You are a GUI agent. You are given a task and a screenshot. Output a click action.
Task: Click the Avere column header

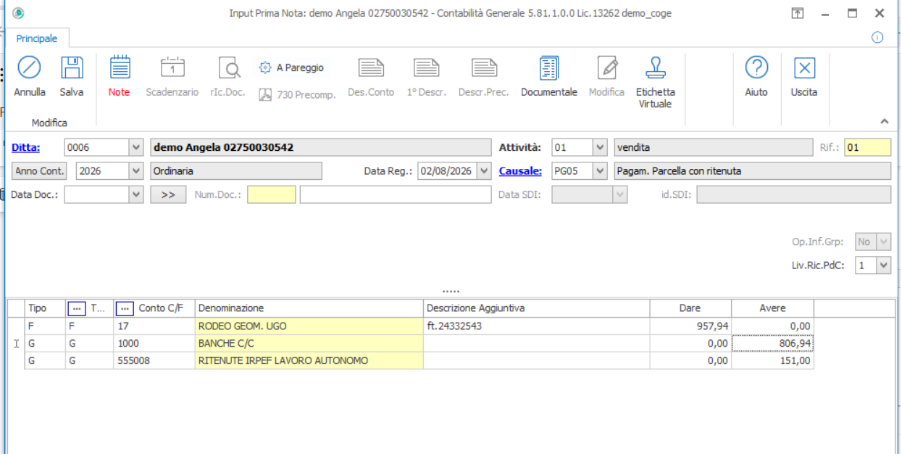772,308
